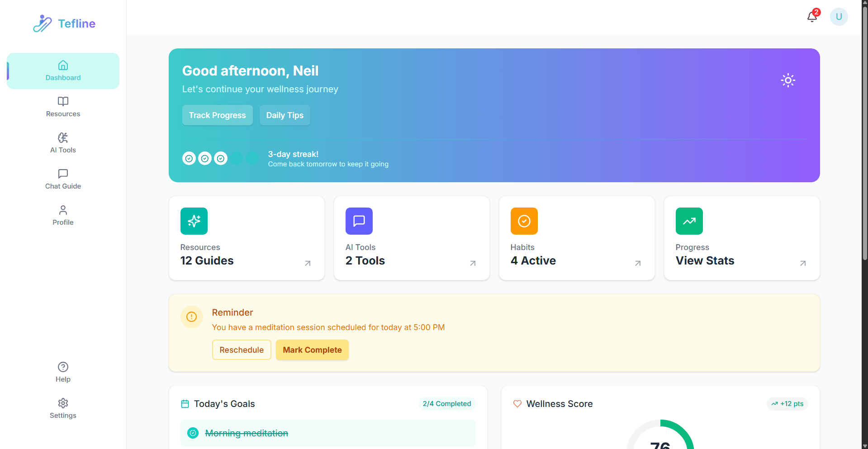Open Resources in the sidebar
868x449 pixels.
tap(63, 107)
